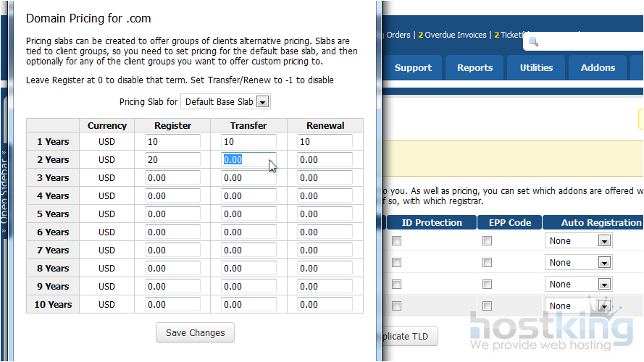Enable EPP Code checkbox in first row
Viewport: 644px width, 362px height.
pyautogui.click(x=487, y=241)
